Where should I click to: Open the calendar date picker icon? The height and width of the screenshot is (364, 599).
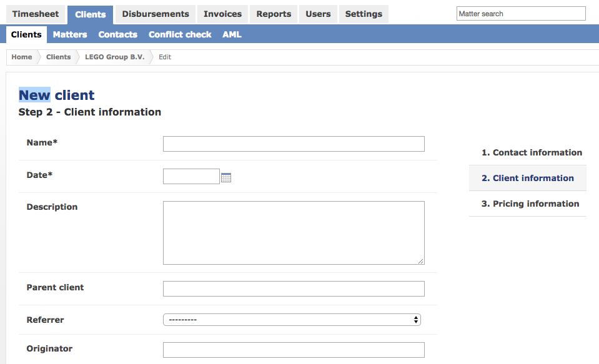click(x=226, y=177)
